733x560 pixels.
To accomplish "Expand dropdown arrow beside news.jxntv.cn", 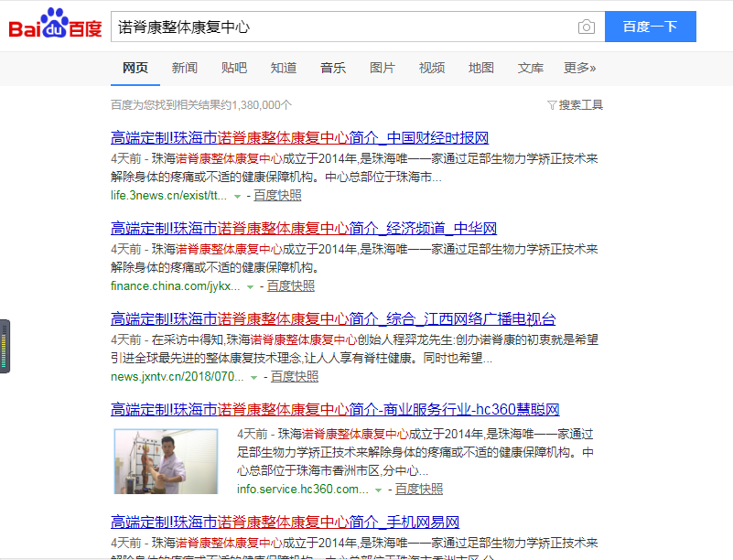I will (x=254, y=378).
